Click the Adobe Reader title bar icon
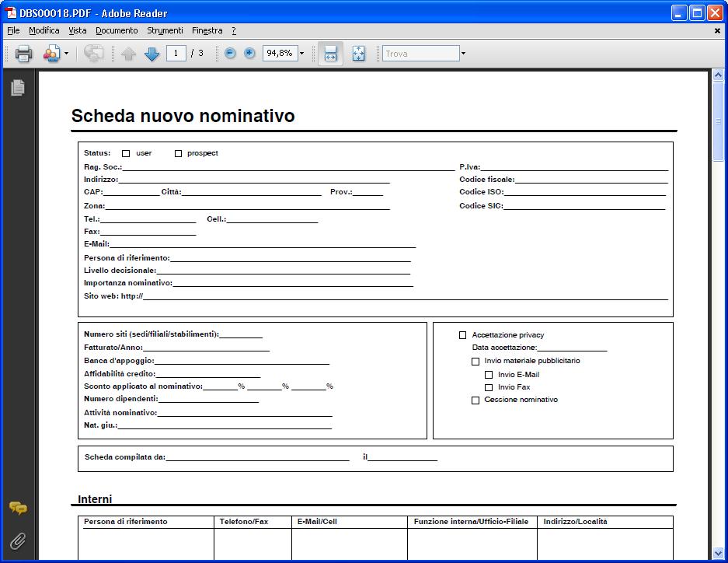 click(x=11, y=12)
